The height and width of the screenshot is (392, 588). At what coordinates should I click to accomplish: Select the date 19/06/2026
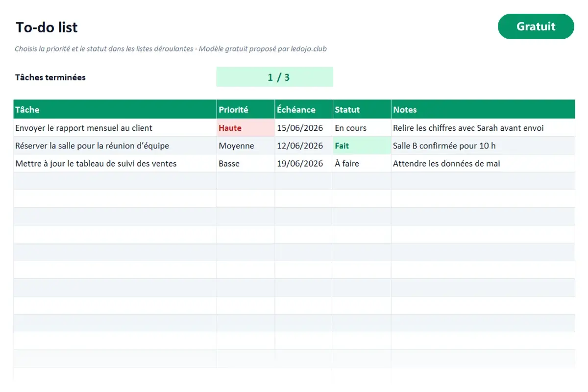click(x=304, y=163)
